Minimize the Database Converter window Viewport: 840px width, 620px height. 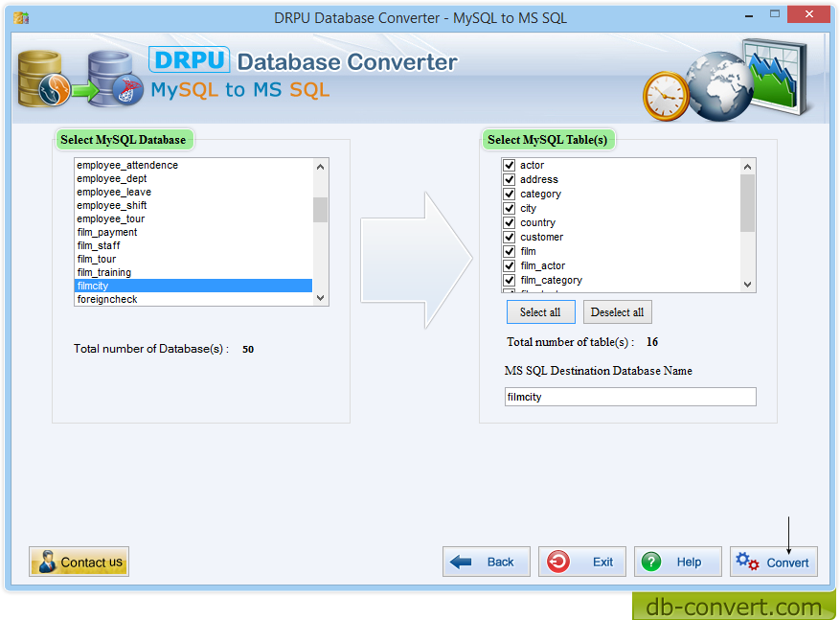click(749, 16)
